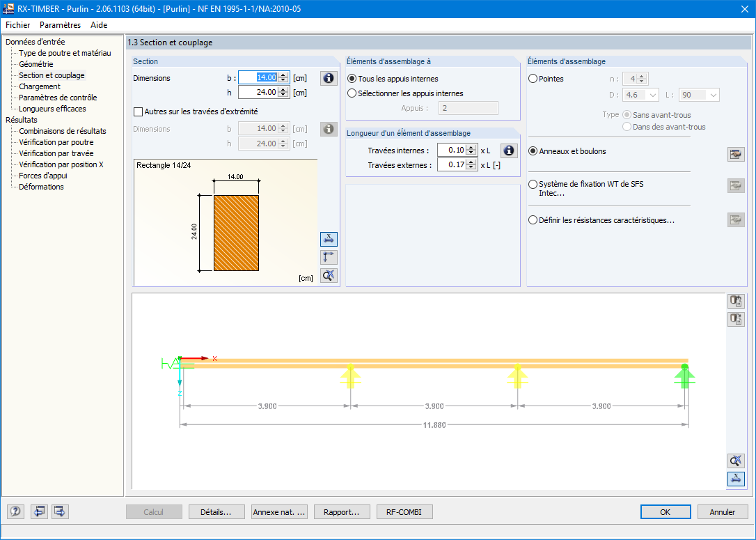Open the Aide menu
This screenshot has height=540, width=756.
coord(99,25)
